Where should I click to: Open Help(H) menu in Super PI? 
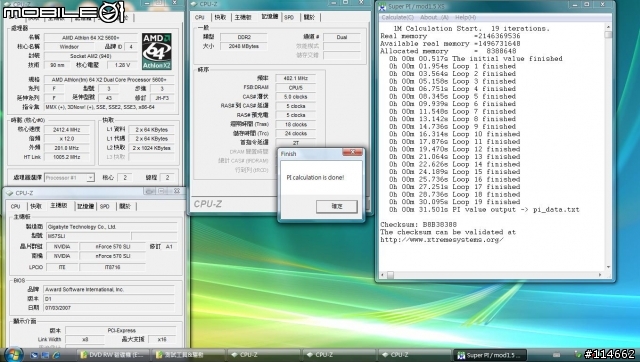click(465, 18)
